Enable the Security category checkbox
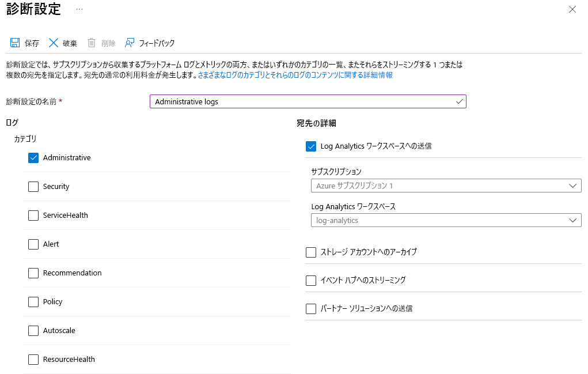 [33, 187]
